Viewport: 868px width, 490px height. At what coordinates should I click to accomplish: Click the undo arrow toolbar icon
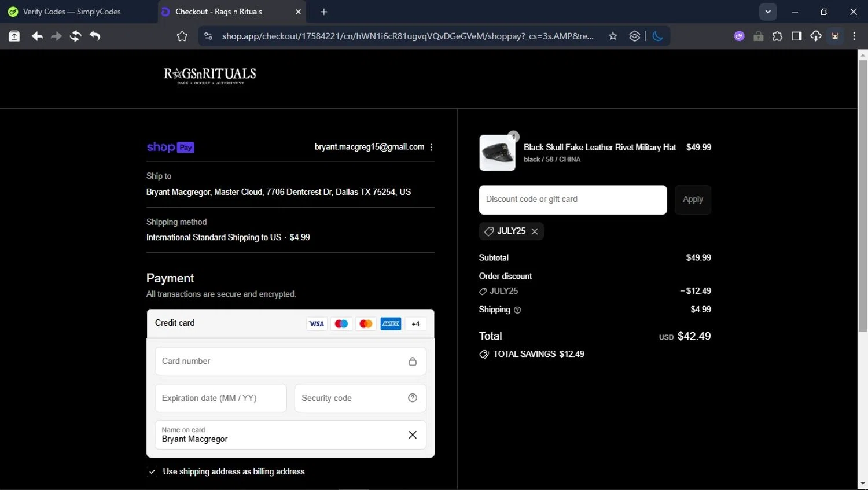95,36
